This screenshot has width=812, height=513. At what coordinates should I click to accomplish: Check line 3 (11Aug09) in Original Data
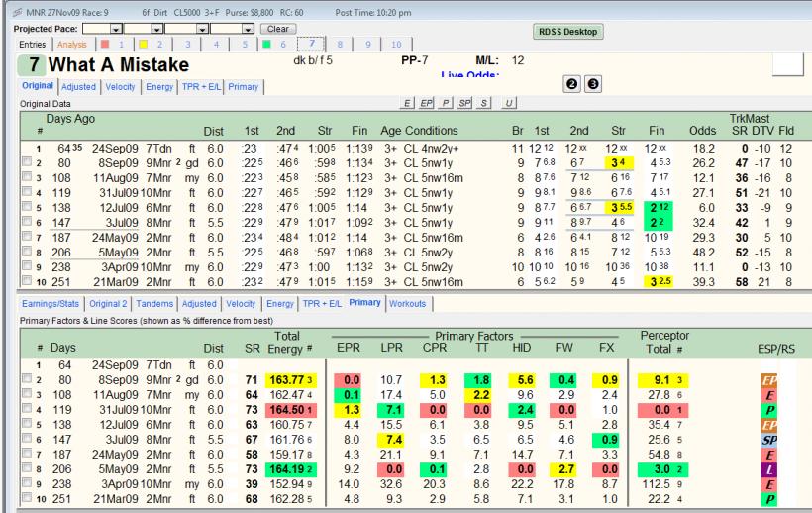tap(27, 177)
